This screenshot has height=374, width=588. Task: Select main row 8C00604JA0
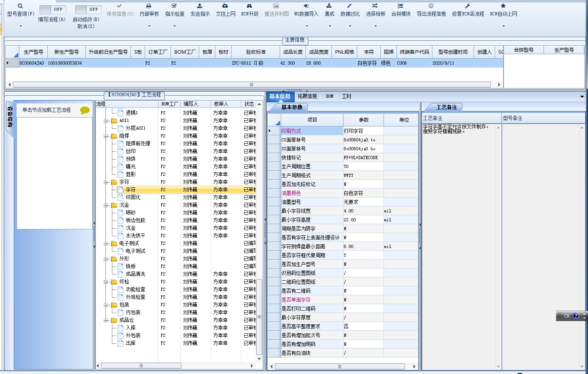(x=254, y=63)
